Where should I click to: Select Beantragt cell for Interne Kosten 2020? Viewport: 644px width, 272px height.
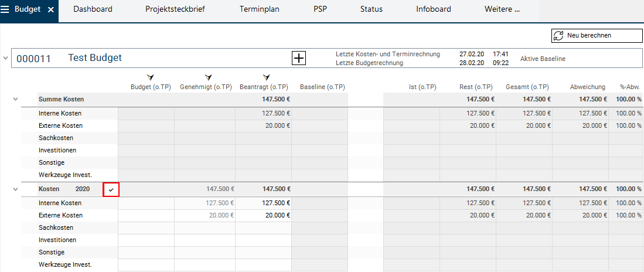(263, 203)
